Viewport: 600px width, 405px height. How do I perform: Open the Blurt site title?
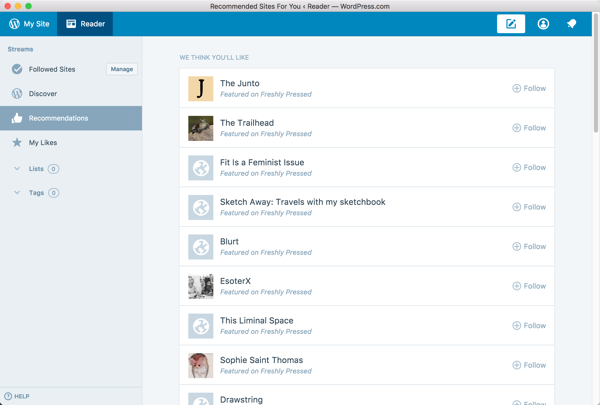point(229,242)
